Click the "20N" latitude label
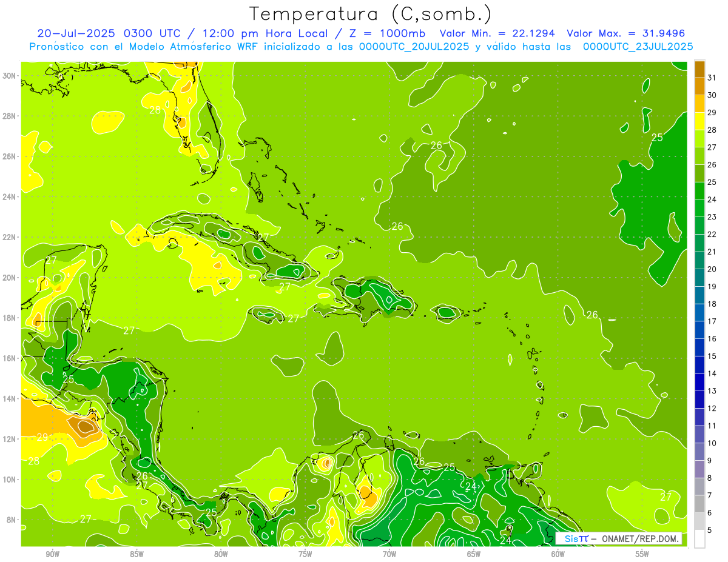Image resolution: width=728 pixels, height=562 pixels. (x=10, y=277)
